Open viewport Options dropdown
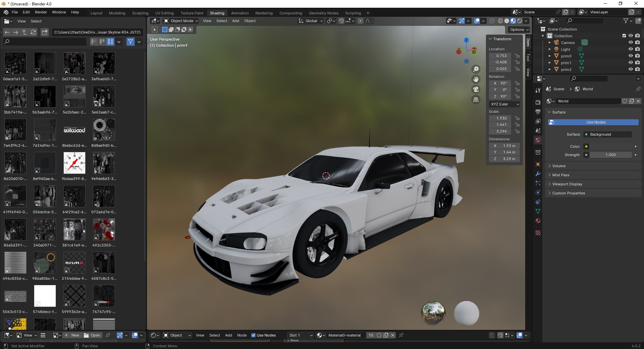644x349 pixels. point(519,30)
